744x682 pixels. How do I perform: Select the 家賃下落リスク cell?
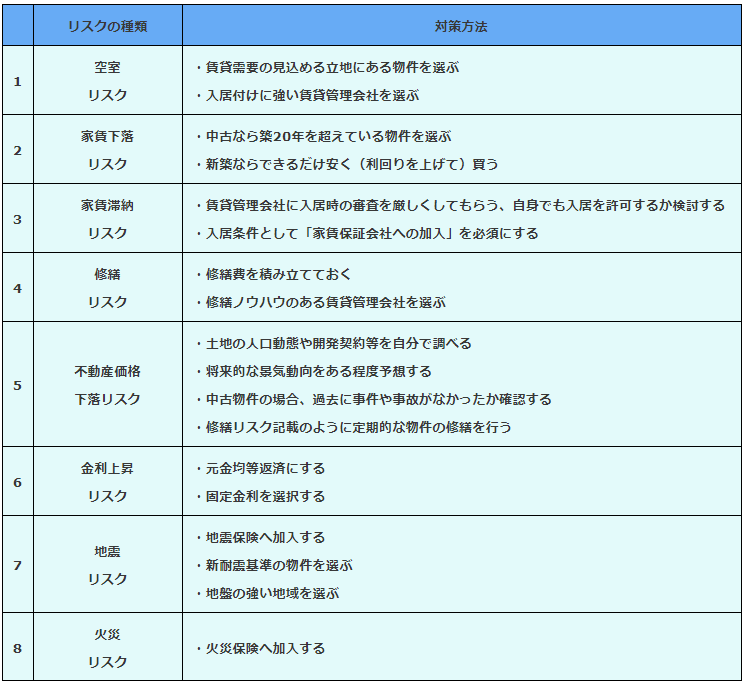pyautogui.click(x=108, y=150)
